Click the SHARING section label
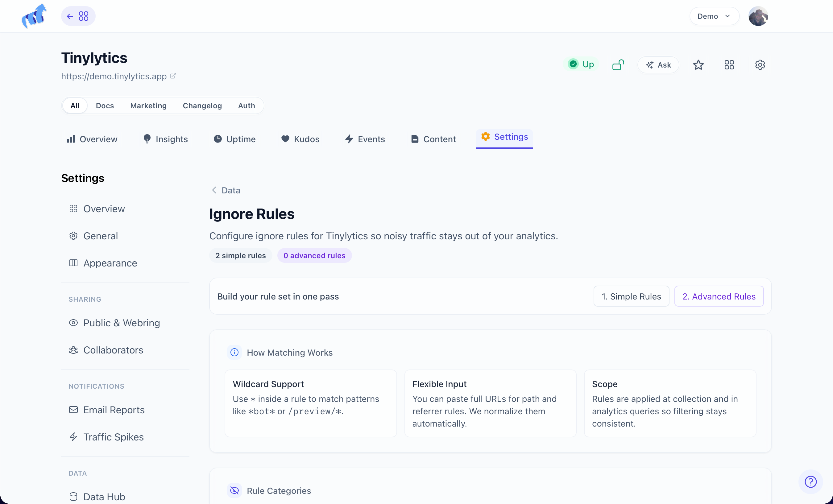The height and width of the screenshot is (504, 833). 85,299
